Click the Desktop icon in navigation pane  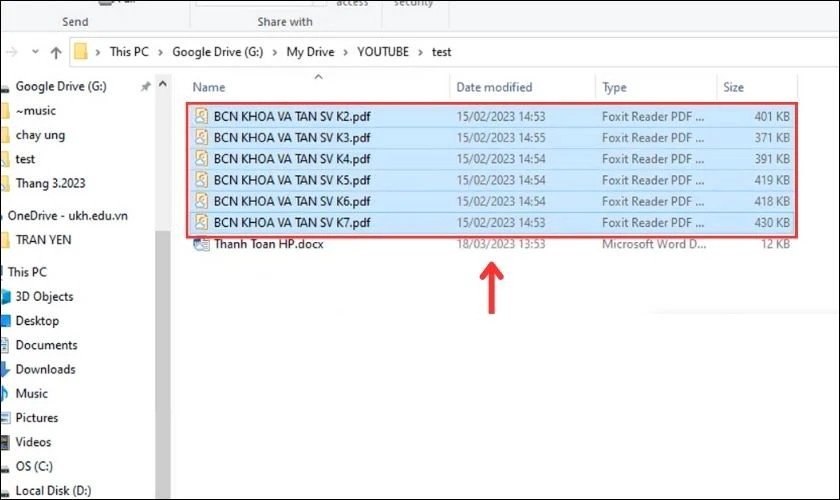[x=5, y=320]
